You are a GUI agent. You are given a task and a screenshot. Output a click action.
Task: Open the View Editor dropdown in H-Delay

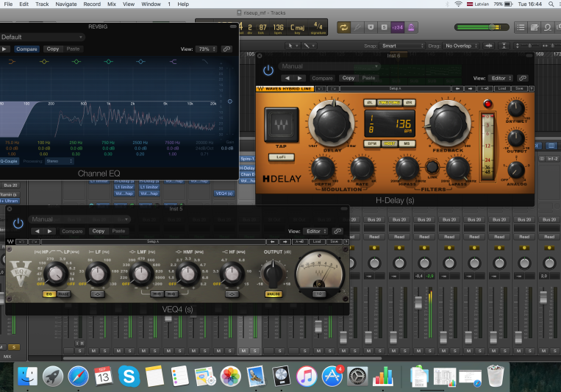click(x=501, y=78)
